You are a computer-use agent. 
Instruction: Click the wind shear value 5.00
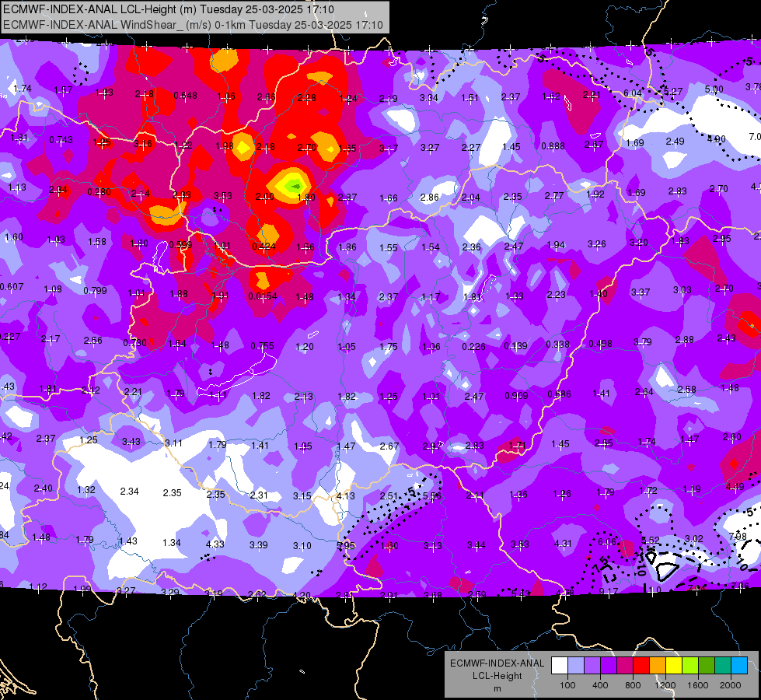[714, 89]
